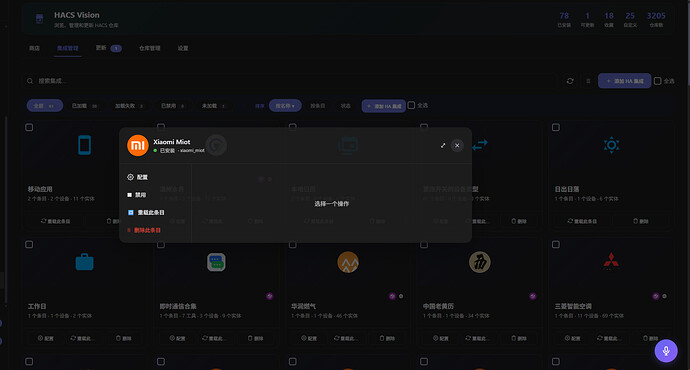Activate the purple microphone voice button
The height and width of the screenshot is (370, 690).
(666, 351)
